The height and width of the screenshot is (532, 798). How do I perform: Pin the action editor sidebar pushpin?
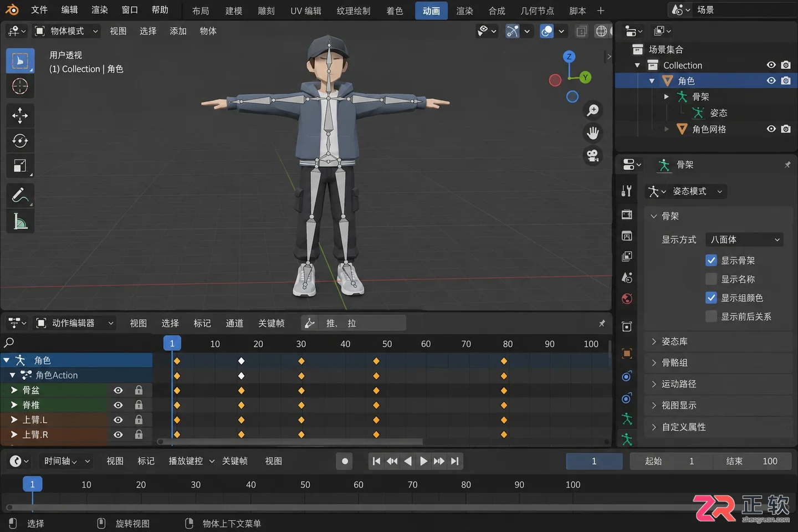[x=602, y=323]
